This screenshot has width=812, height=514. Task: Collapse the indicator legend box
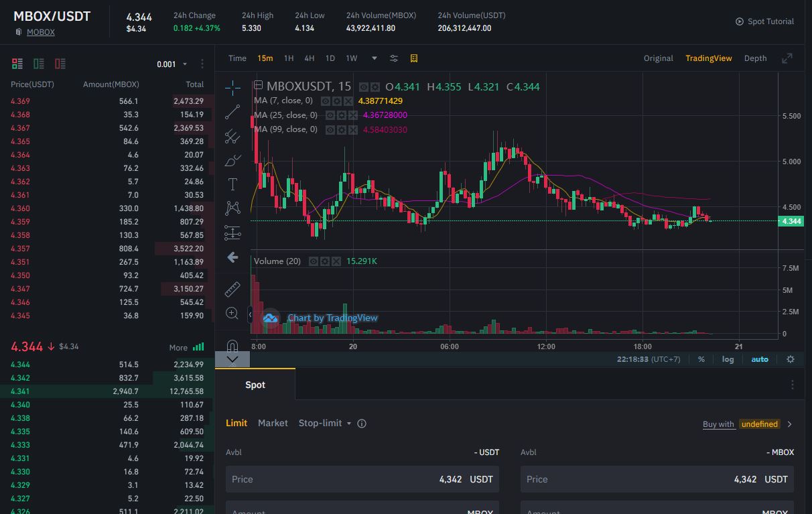click(258, 85)
